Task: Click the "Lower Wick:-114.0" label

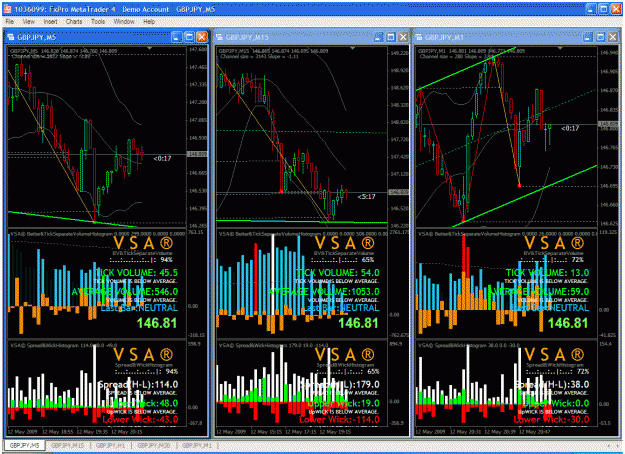Action: point(339,419)
